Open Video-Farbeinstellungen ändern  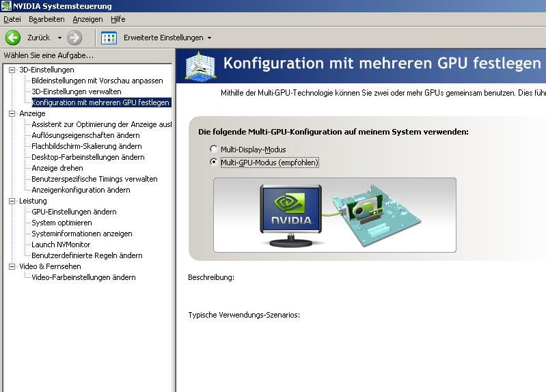point(83,277)
